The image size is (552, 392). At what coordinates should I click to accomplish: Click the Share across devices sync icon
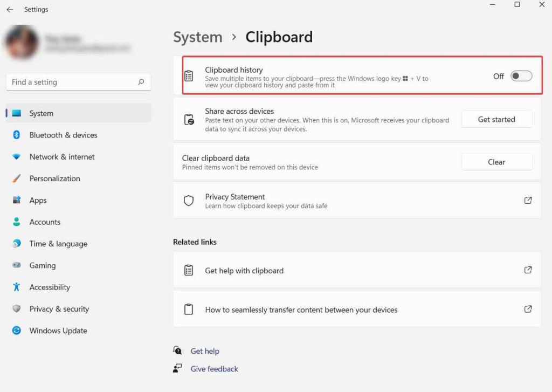pyautogui.click(x=189, y=119)
